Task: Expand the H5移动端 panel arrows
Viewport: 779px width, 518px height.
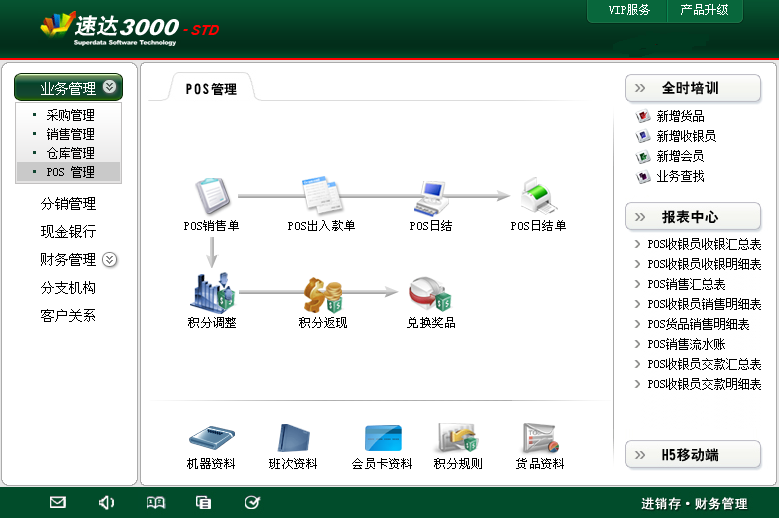Action: 640,455
